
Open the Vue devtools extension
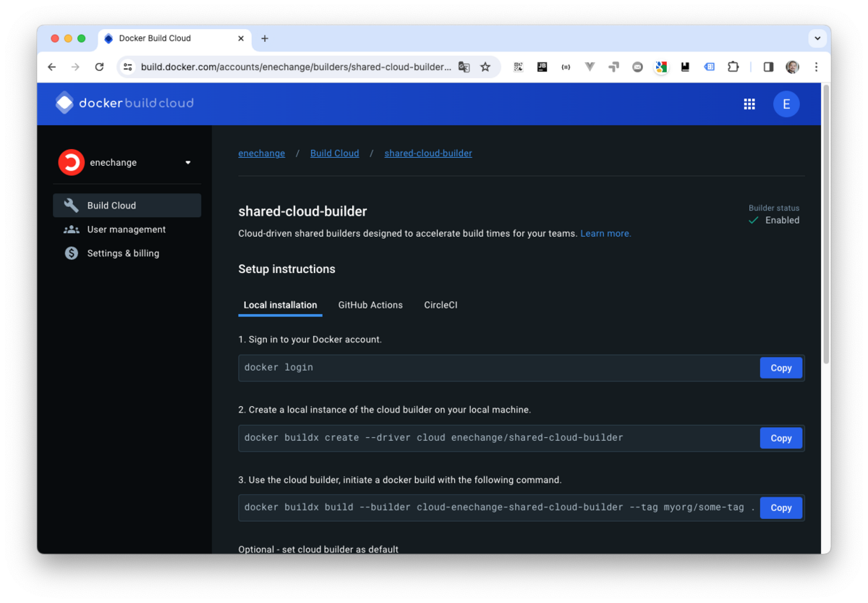pyautogui.click(x=590, y=67)
